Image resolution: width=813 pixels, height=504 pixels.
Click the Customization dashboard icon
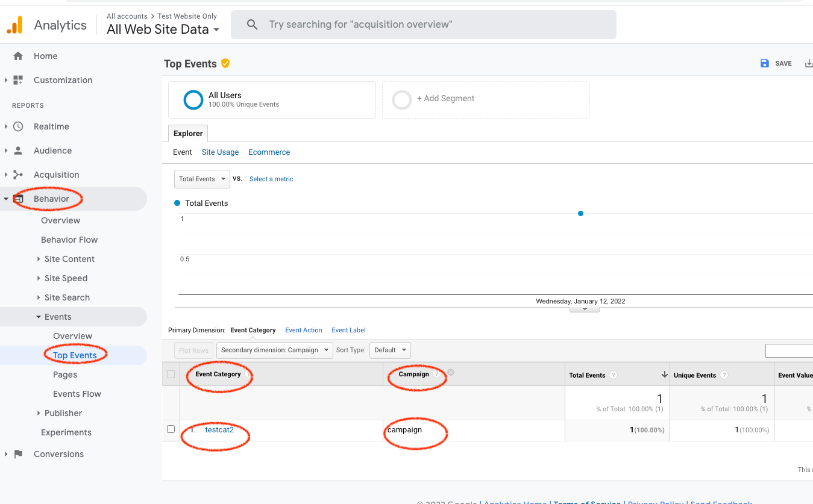click(x=18, y=80)
